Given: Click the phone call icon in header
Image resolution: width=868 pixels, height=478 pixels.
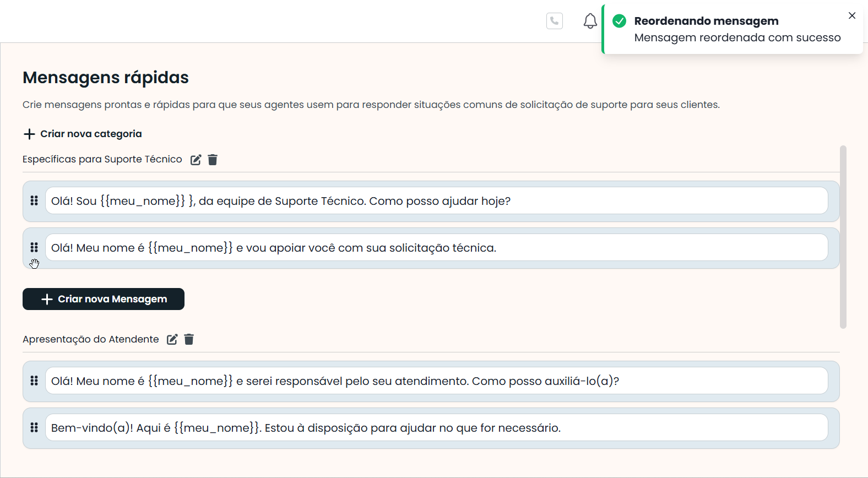Looking at the screenshot, I should tap(554, 21).
